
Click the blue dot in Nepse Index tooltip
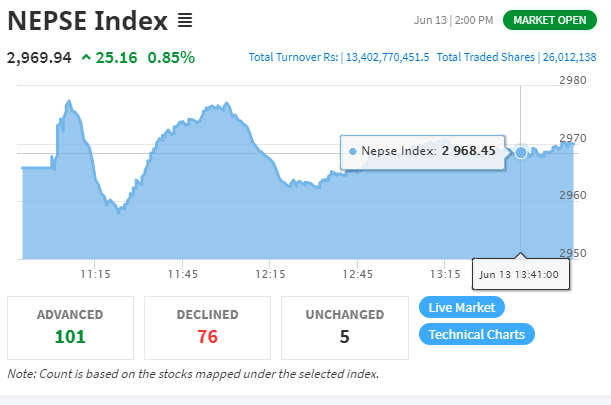(353, 151)
